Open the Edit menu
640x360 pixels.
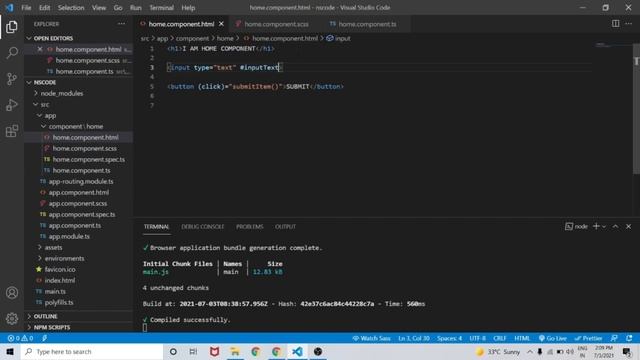click(44, 8)
